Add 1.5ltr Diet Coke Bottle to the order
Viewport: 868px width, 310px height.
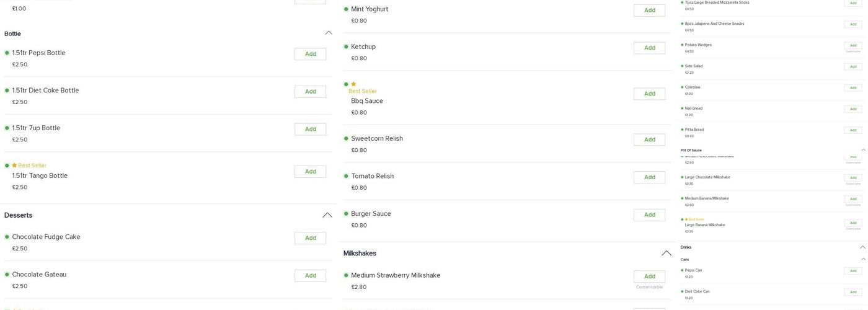coord(310,92)
